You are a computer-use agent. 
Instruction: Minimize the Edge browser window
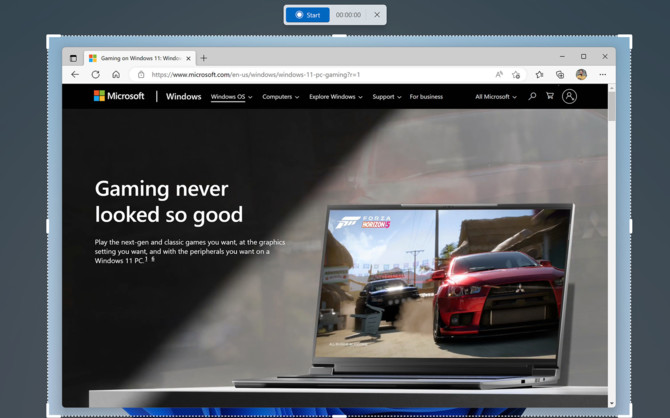pos(562,56)
